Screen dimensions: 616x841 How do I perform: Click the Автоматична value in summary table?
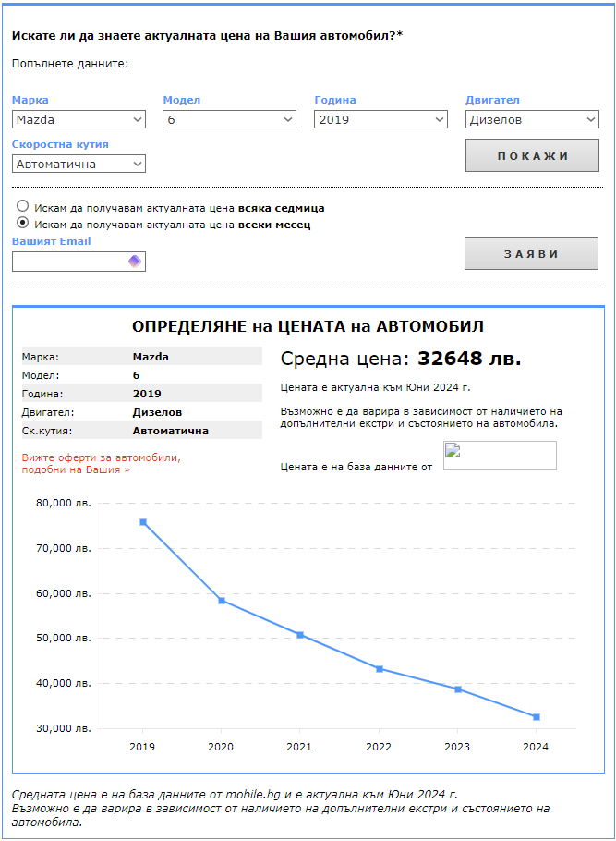pyautogui.click(x=171, y=431)
